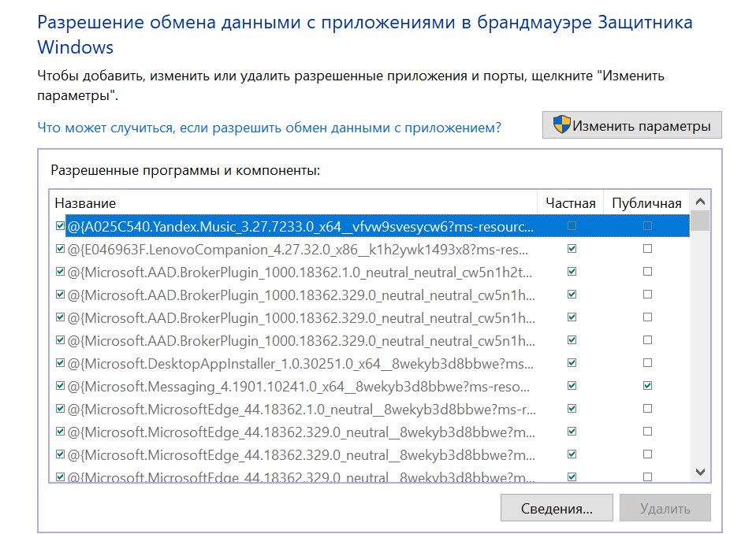Toggle the enable checkbox left of AAD.BrokerPlugin_1000.18362.1.0
Viewport: 756px width, 534px height.
60,271
